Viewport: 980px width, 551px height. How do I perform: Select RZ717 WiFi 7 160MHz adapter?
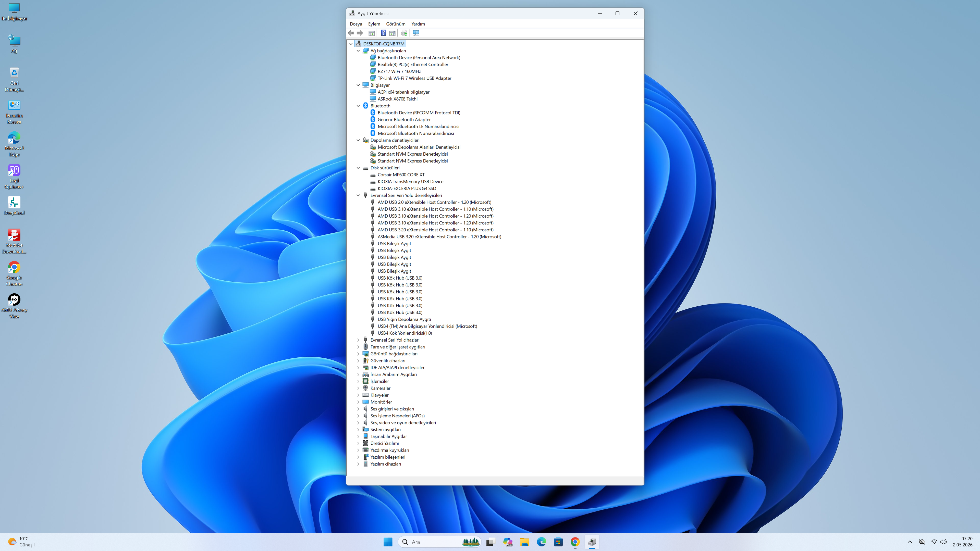click(x=399, y=71)
